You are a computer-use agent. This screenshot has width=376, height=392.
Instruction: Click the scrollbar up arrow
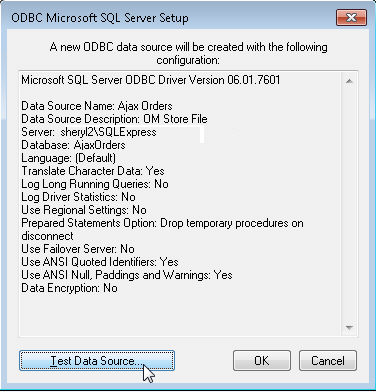coord(349,81)
